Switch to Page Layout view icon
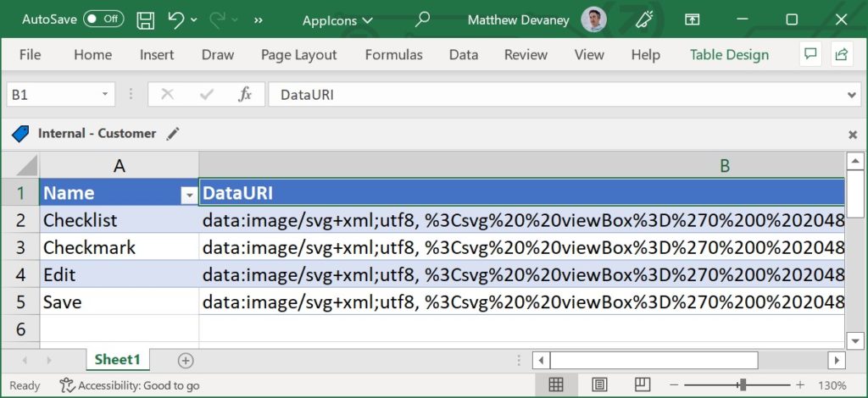Viewport: 868px width, 398px height. coord(599,384)
